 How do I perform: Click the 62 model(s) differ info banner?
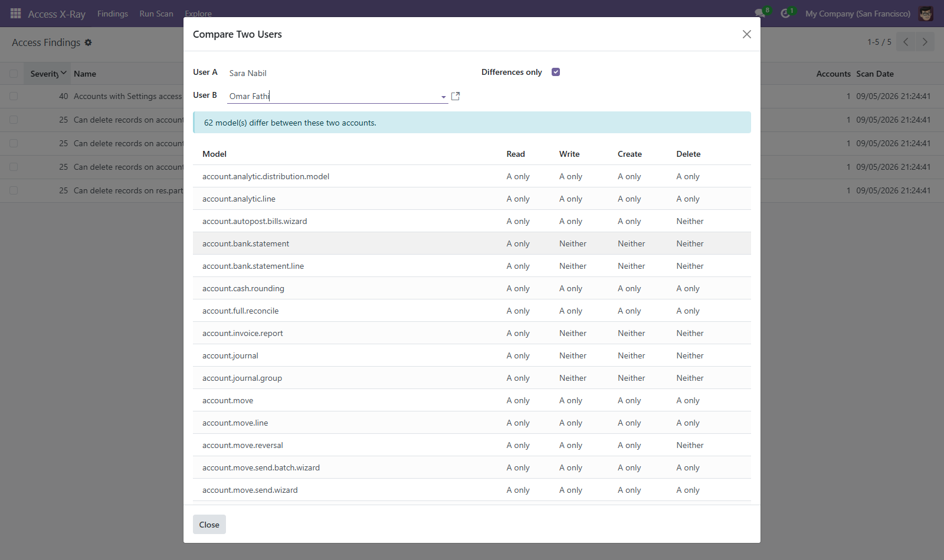coord(472,123)
